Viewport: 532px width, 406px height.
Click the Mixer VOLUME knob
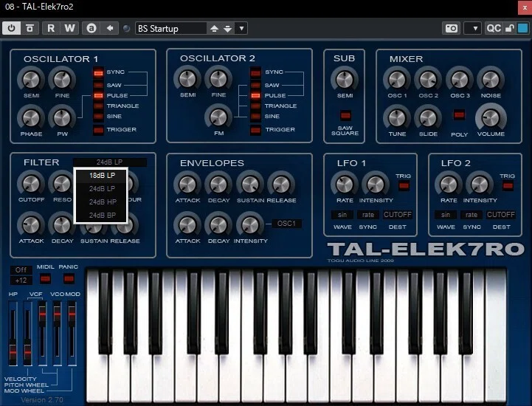click(491, 118)
